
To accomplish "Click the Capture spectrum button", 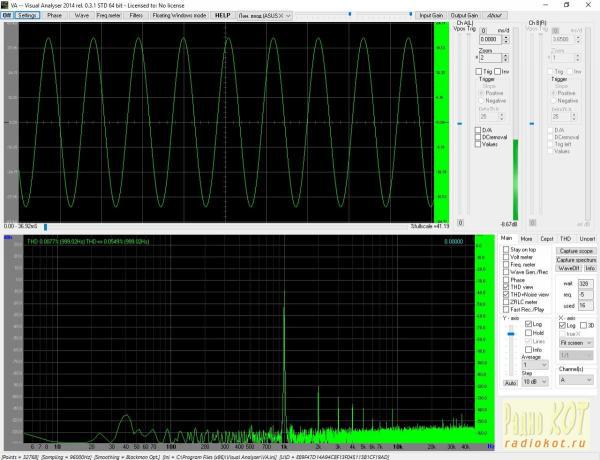I will pyautogui.click(x=575, y=259).
